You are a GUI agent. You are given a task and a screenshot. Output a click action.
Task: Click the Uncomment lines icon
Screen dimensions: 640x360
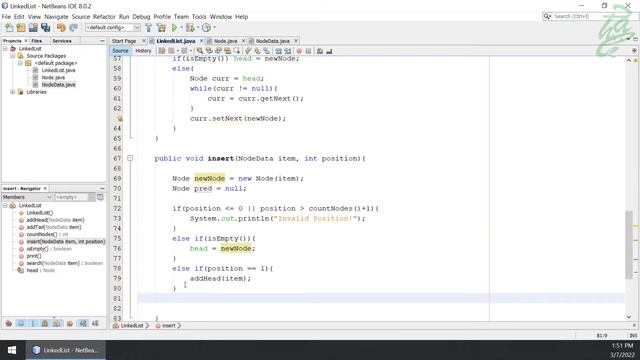[329, 51]
